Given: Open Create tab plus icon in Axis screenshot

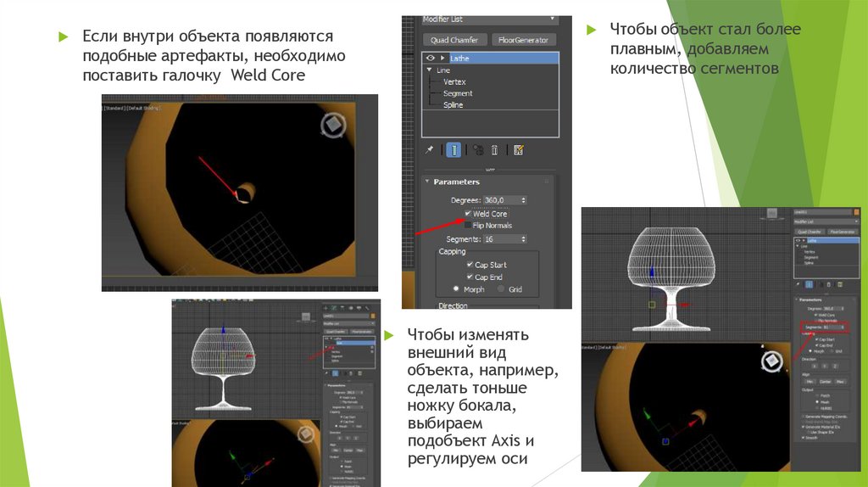Looking at the screenshot, I should (x=325, y=308).
